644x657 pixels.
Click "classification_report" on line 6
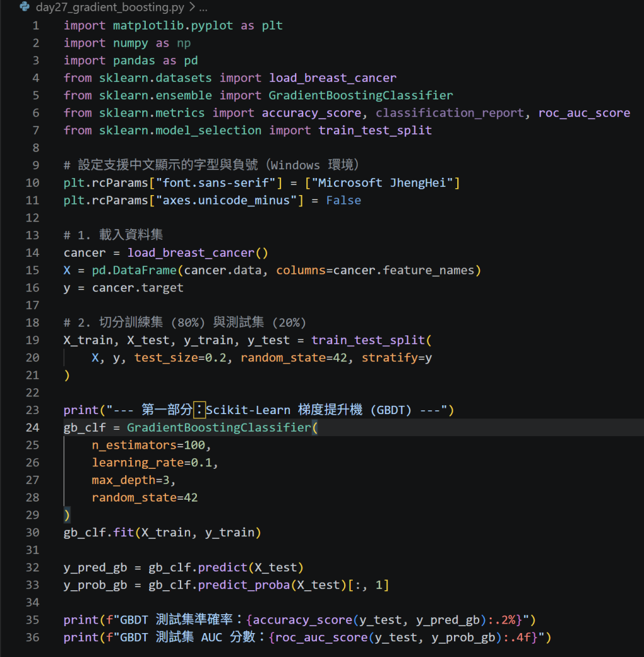coord(450,113)
